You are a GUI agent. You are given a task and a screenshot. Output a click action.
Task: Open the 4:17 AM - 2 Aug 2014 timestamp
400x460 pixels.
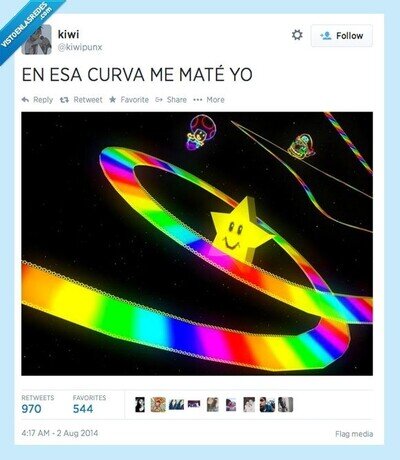[x=60, y=433]
